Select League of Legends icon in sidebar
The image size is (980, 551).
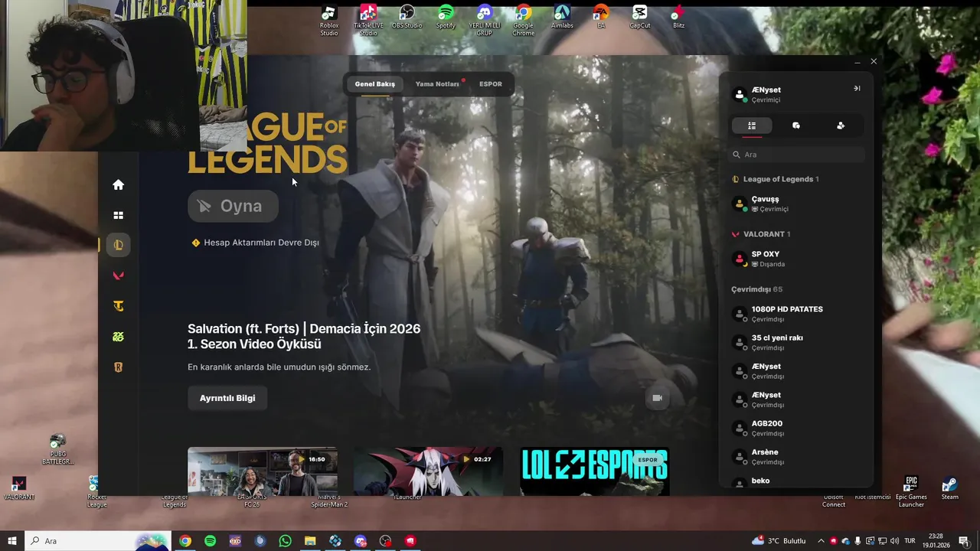coord(118,245)
